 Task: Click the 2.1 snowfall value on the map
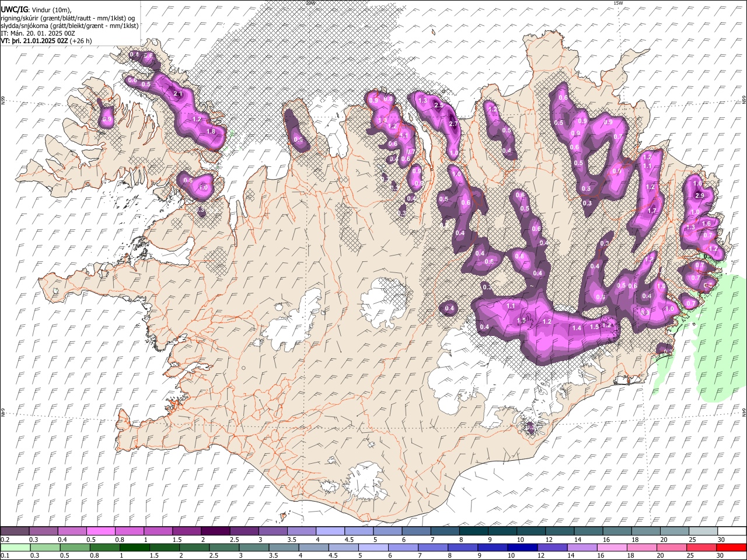[179, 94]
